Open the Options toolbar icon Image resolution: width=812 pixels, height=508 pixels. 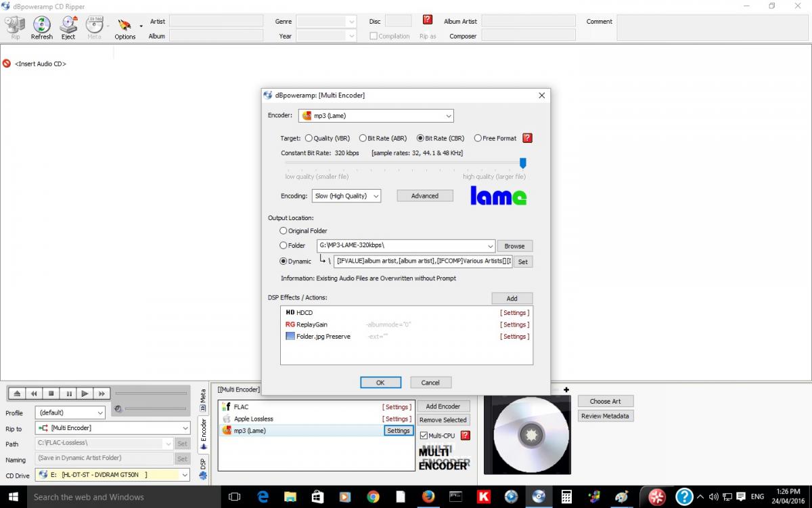pyautogui.click(x=125, y=28)
